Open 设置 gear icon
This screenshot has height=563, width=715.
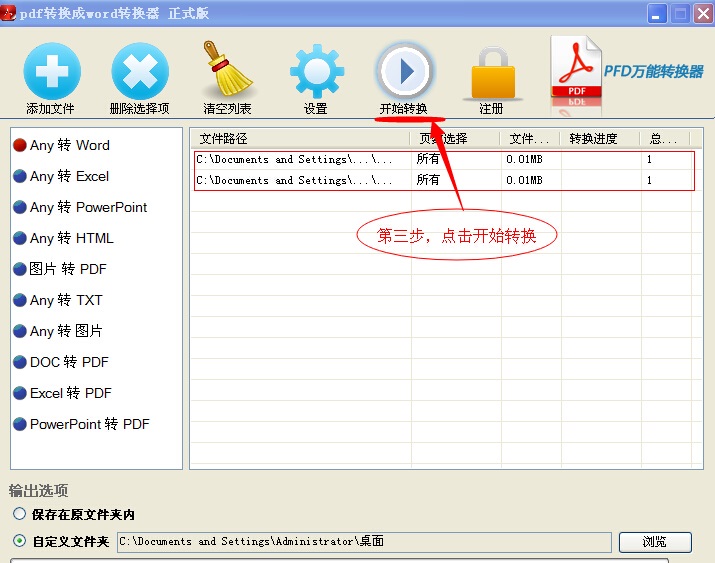pyautogui.click(x=316, y=71)
